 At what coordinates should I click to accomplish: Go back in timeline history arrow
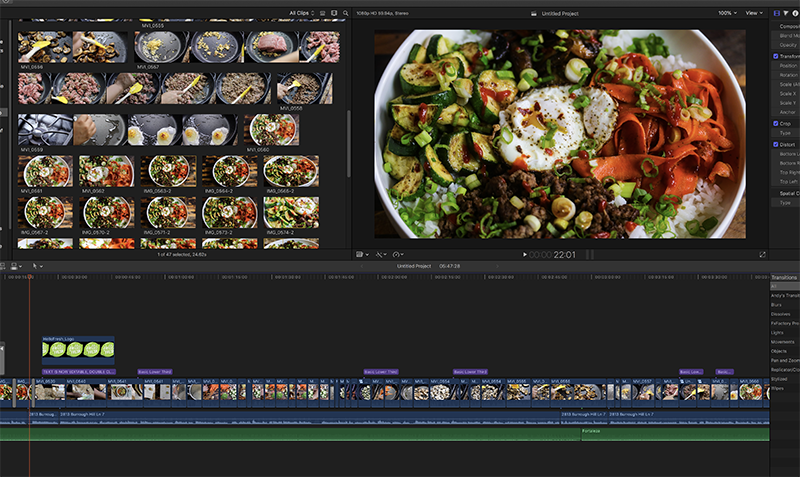362,266
